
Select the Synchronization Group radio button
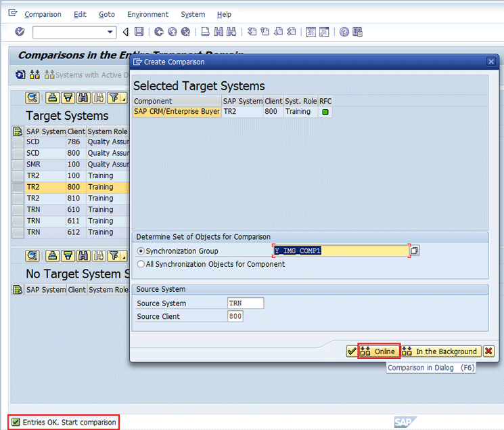tap(141, 251)
